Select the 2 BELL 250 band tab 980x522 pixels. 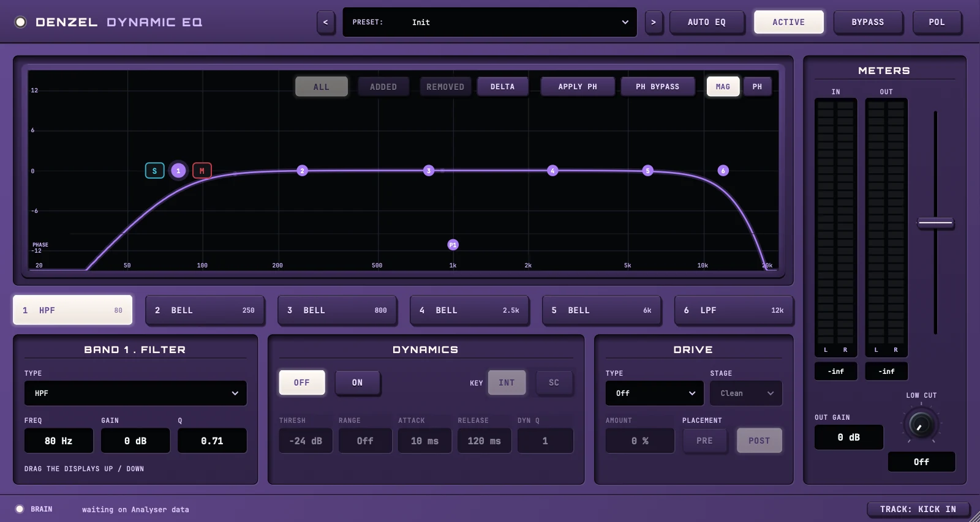click(205, 310)
